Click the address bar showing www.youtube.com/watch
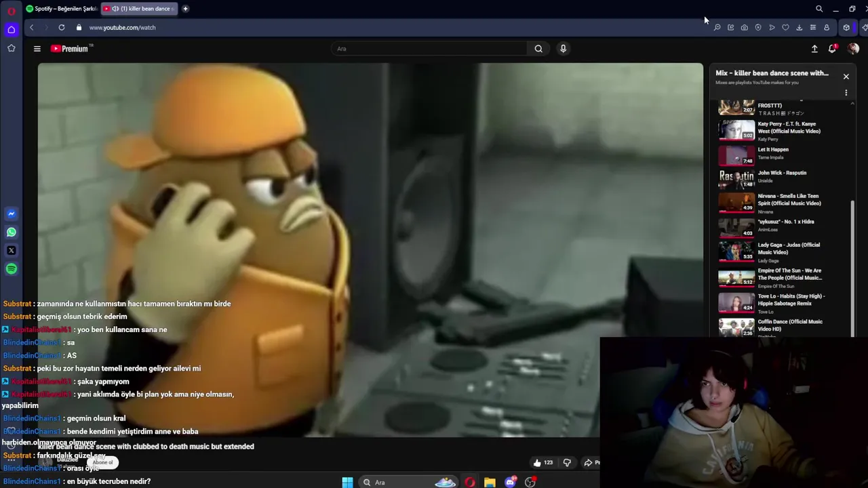The height and width of the screenshot is (488, 868). (x=122, y=28)
